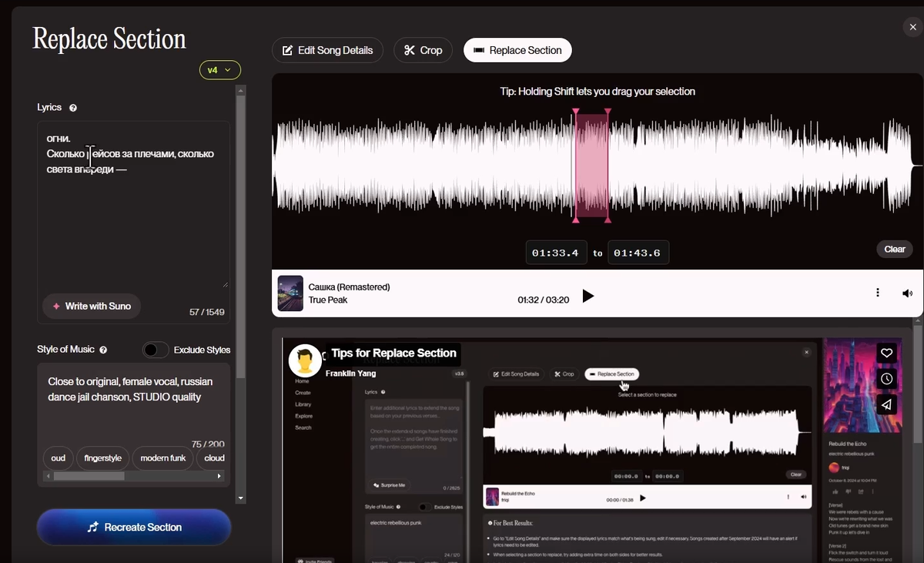
Task: Click the scroll down arrow of left panel
Action: coord(241,498)
